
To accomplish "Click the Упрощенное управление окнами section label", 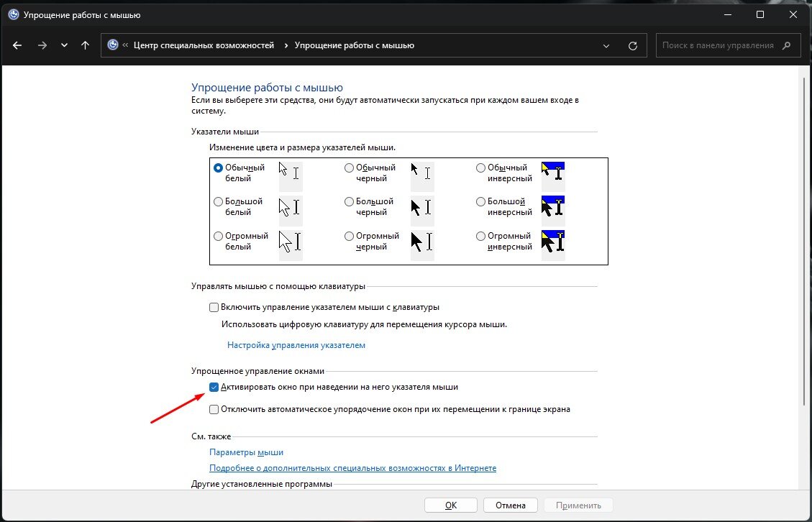I will (258, 371).
